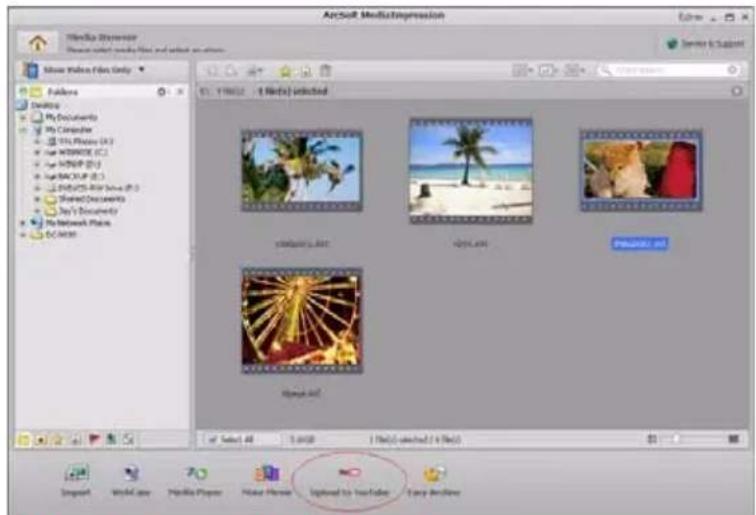The image size is (756, 515).
Task: Click the round icon at path bar end
Action: (x=736, y=91)
